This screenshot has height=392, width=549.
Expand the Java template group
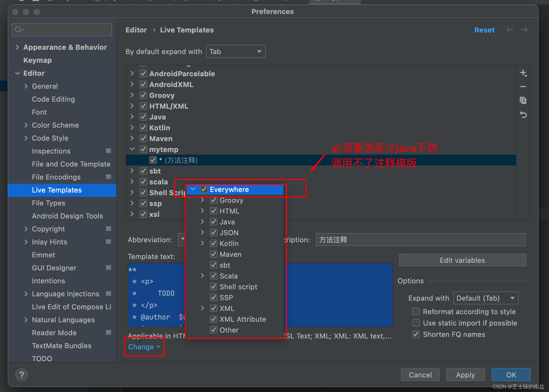pos(132,117)
